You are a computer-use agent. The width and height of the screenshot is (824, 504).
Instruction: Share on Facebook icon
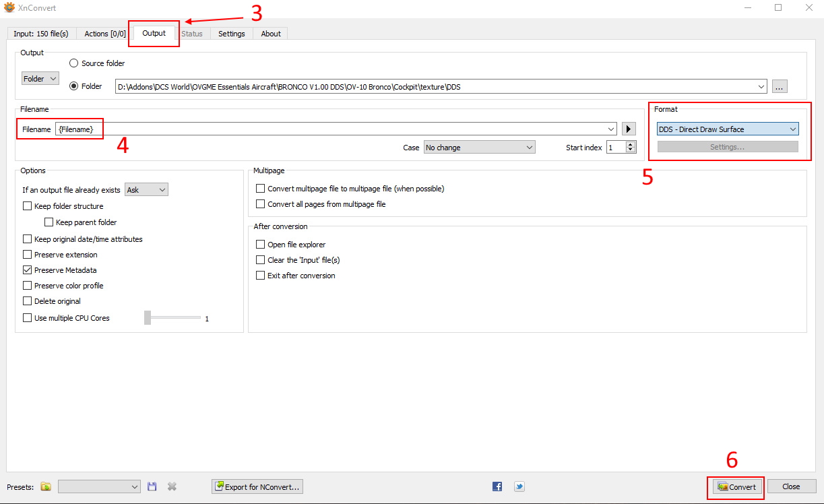[x=497, y=486]
